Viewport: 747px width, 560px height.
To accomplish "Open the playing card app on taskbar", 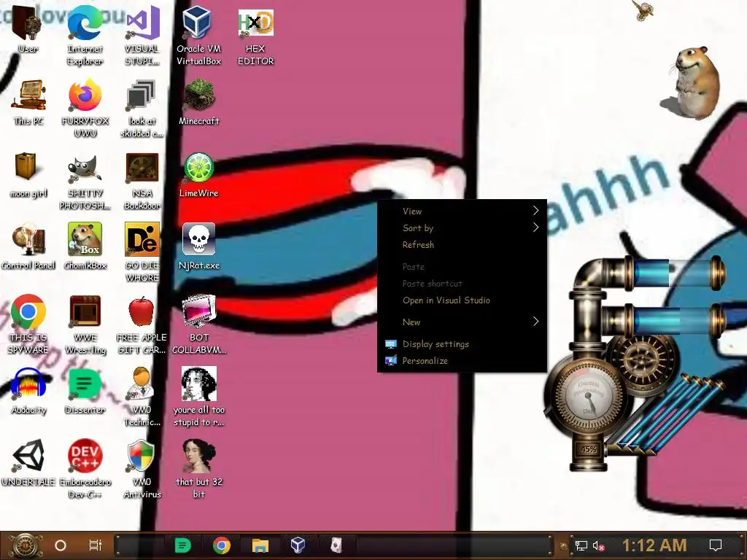I will [x=336, y=545].
